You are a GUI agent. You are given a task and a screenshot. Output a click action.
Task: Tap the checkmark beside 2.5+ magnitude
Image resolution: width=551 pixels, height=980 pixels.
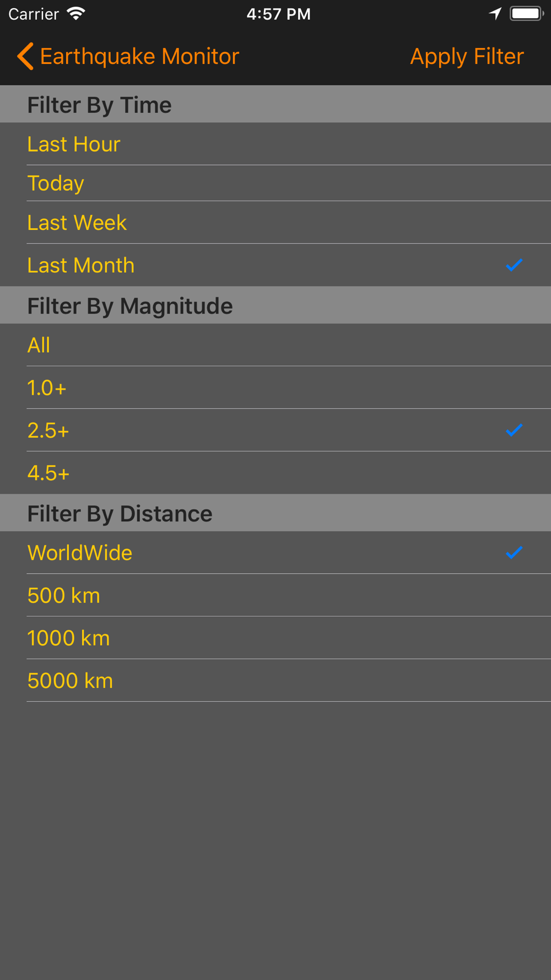click(x=514, y=430)
